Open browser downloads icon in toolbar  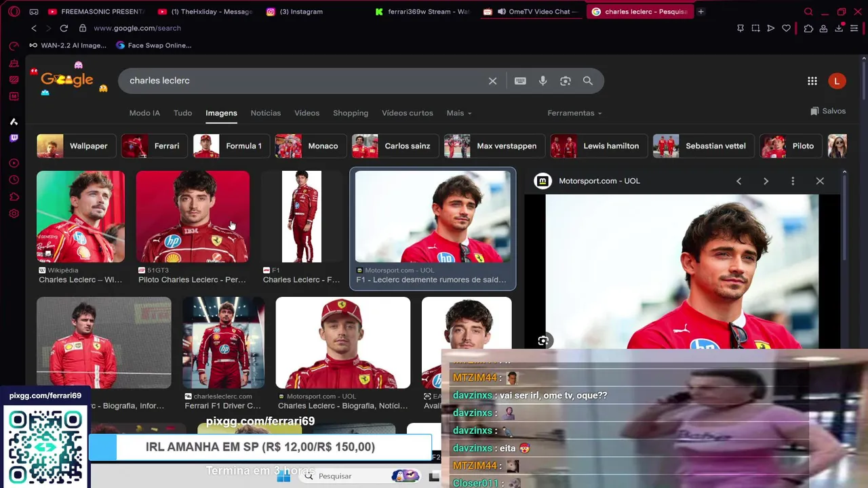[x=839, y=28]
